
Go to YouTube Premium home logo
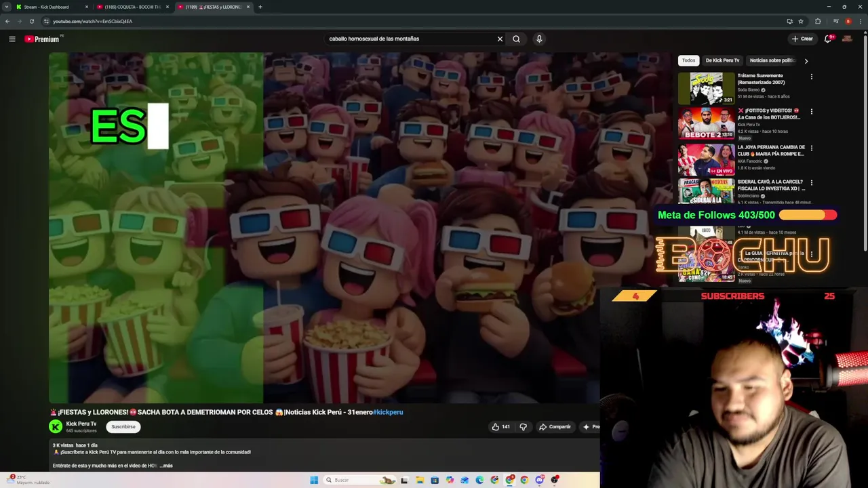click(x=43, y=39)
